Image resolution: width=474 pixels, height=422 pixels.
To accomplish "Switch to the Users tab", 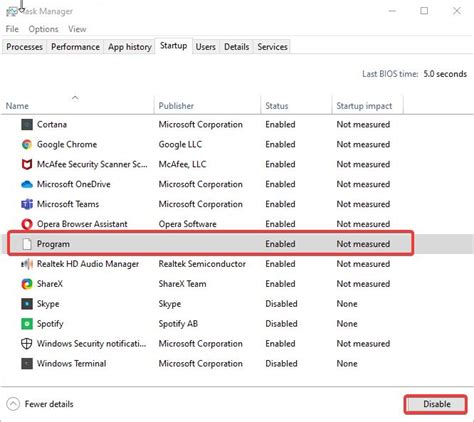I will tap(205, 47).
